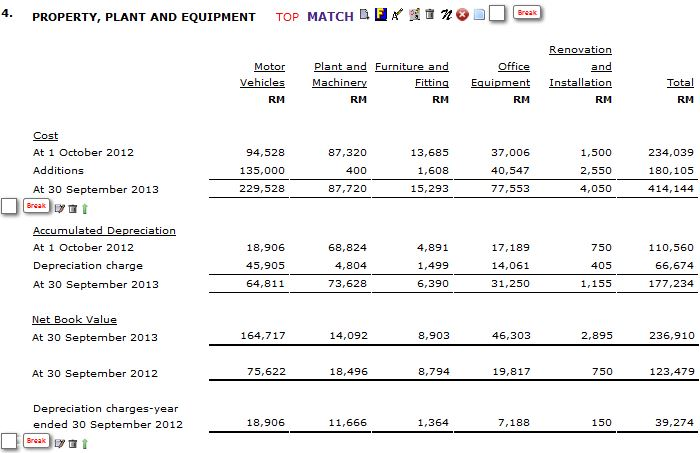Click the edit icon at page bottom
The image size is (700, 453).
pyautogui.click(x=59, y=442)
